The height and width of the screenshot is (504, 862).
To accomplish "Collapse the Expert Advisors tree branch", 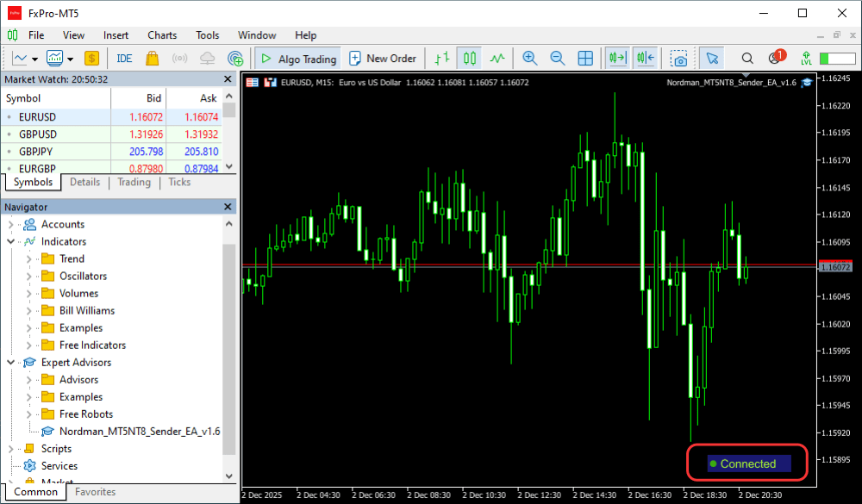I will [10, 362].
